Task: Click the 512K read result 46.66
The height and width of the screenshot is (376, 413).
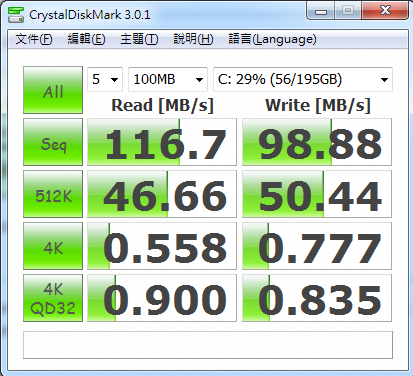Action: [162, 194]
